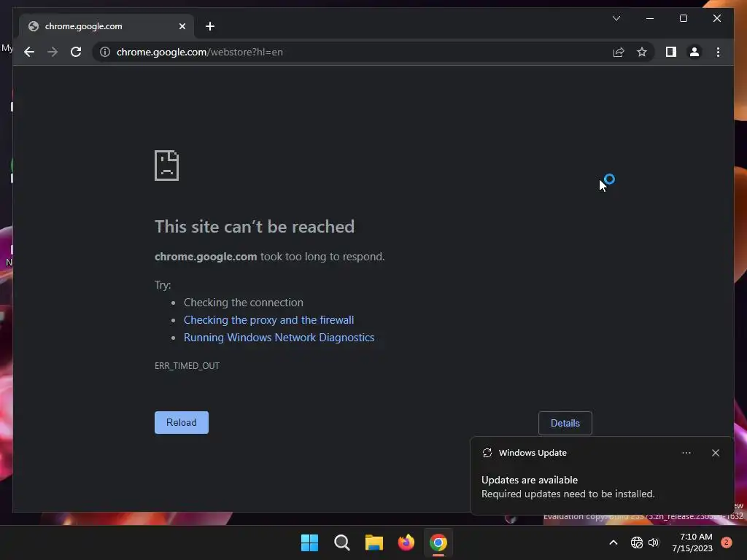Open the Chrome profile avatar icon
This screenshot has width=747, height=560.
694,52
